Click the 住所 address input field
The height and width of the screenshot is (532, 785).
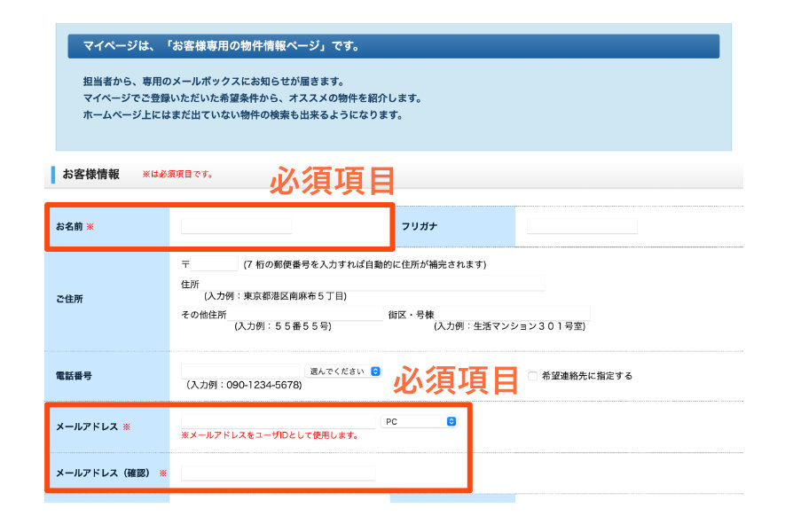pos(373,284)
